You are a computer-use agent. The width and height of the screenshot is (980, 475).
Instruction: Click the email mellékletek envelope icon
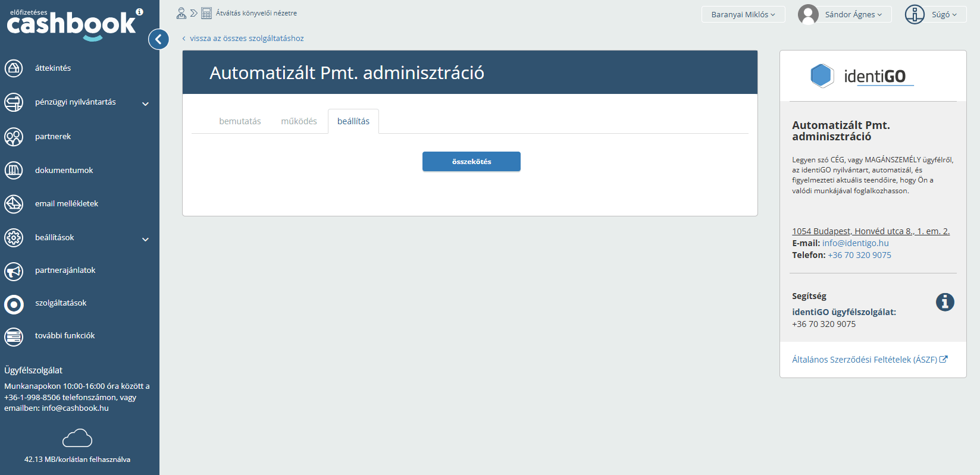coord(14,204)
